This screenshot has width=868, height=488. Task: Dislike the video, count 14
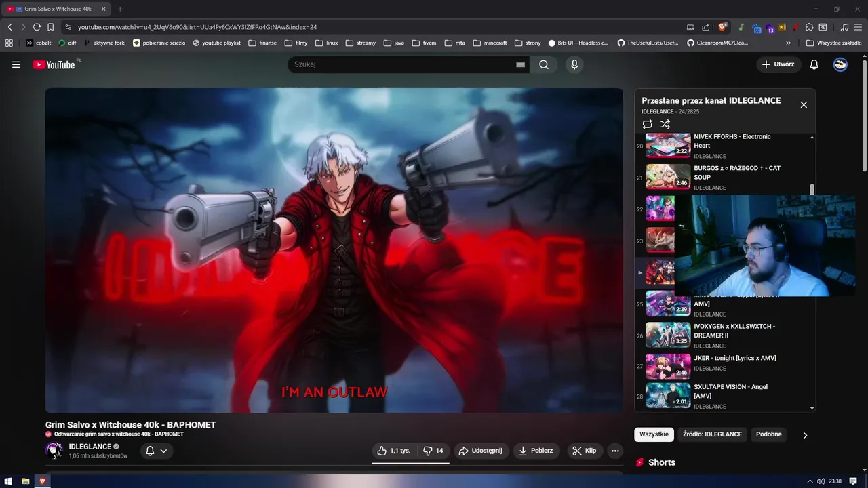433,451
